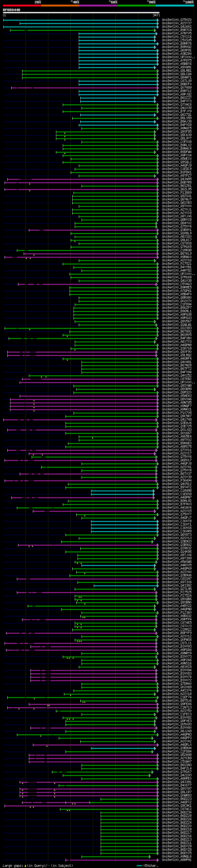Image resolution: width=197 pixels, height=868 pixels.
Task: Click the UniRef100_Q3B9U3 label
Action: 176,542
